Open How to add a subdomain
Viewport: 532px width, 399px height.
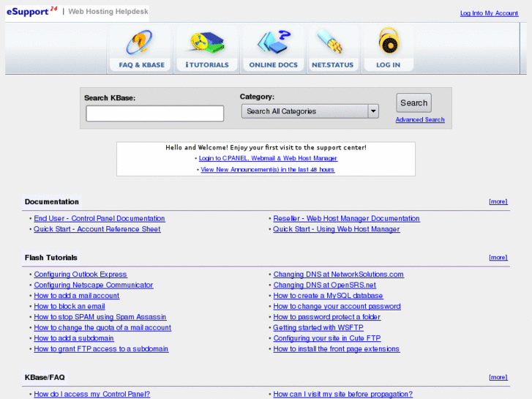74,338
